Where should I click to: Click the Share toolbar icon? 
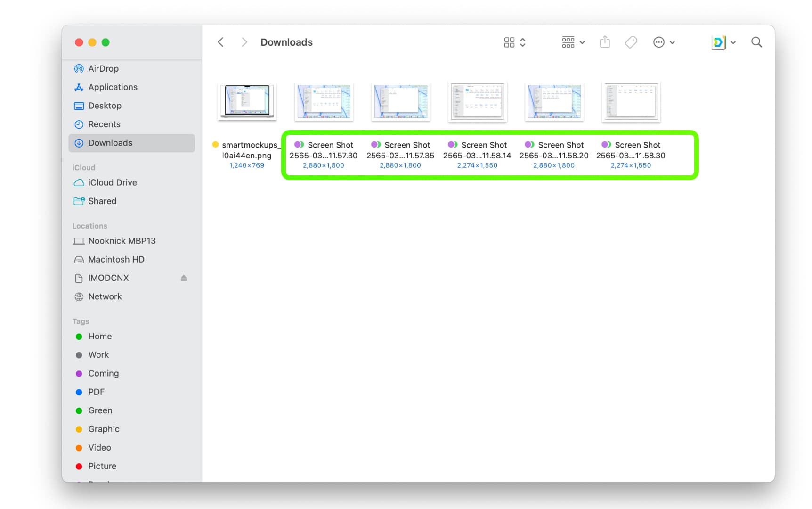605,42
